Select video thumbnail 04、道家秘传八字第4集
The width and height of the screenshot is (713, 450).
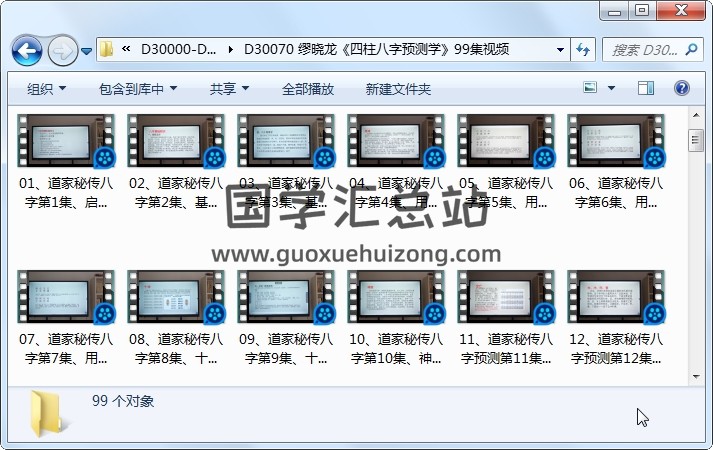coord(396,141)
